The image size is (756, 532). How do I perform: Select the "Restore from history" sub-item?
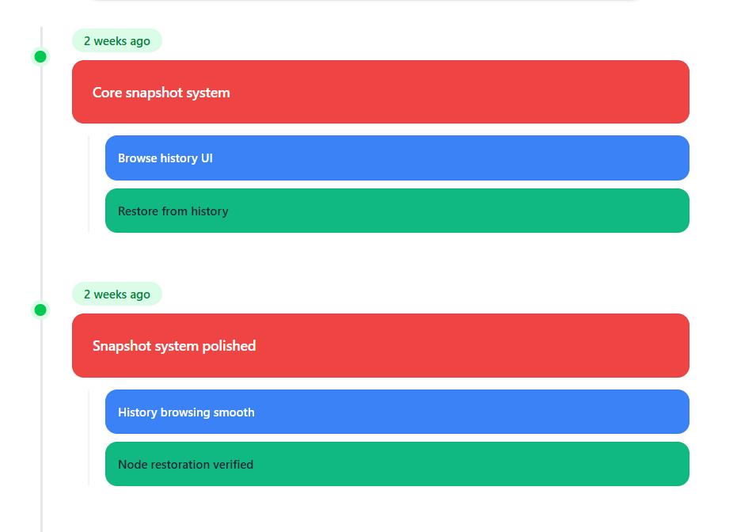click(x=396, y=211)
